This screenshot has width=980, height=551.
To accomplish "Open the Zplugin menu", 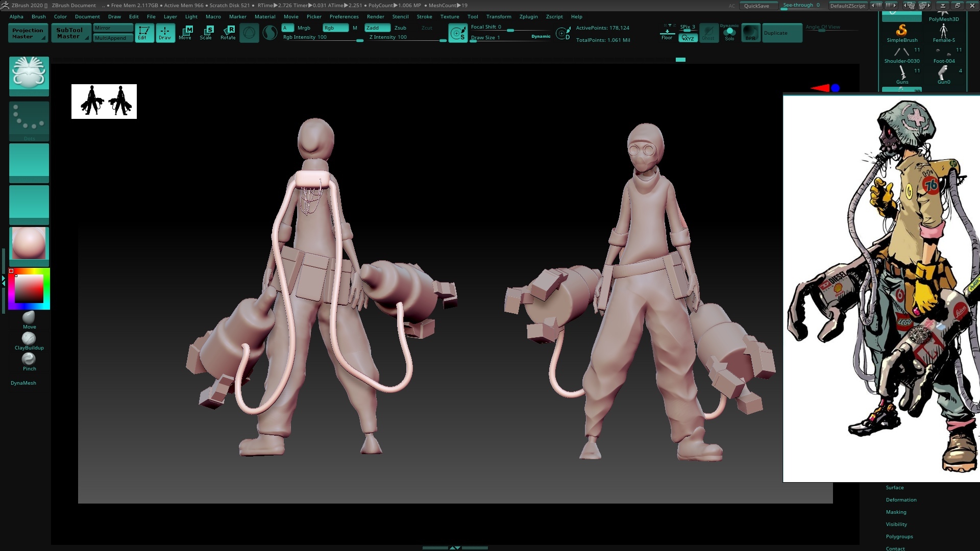I will (528, 16).
